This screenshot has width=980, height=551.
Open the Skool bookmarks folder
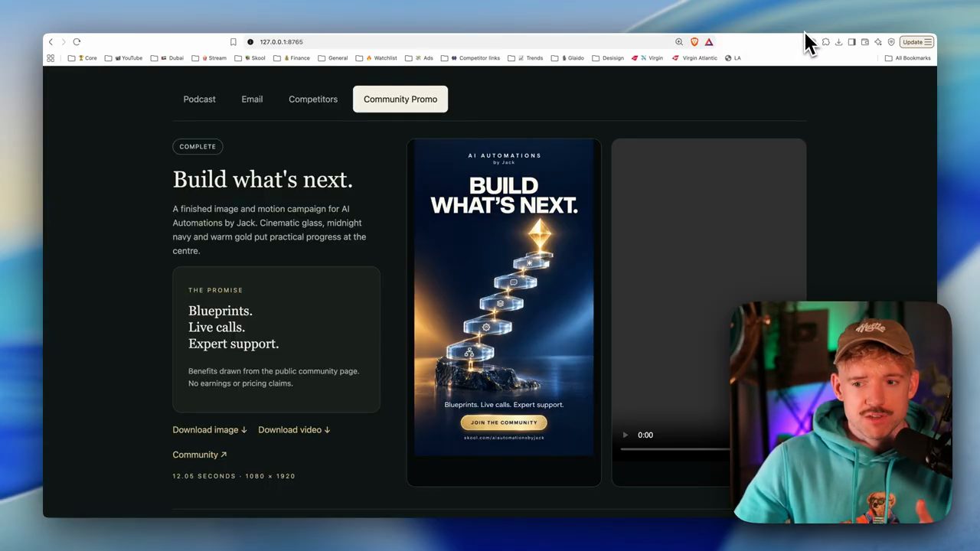point(251,58)
